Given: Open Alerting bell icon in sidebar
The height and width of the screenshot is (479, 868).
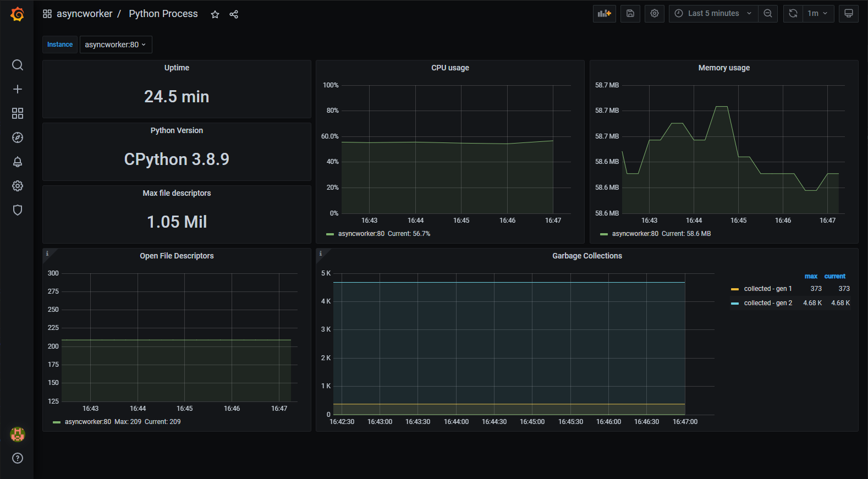Looking at the screenshot, I should tap(18, 162).
